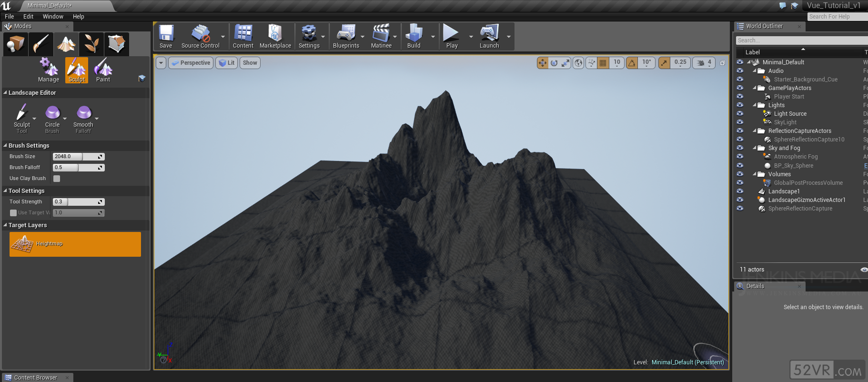Viewport: 868px width, 382px height.
Task: Launch the project on device
Action: pyautogui.click(x=489, y=37)
